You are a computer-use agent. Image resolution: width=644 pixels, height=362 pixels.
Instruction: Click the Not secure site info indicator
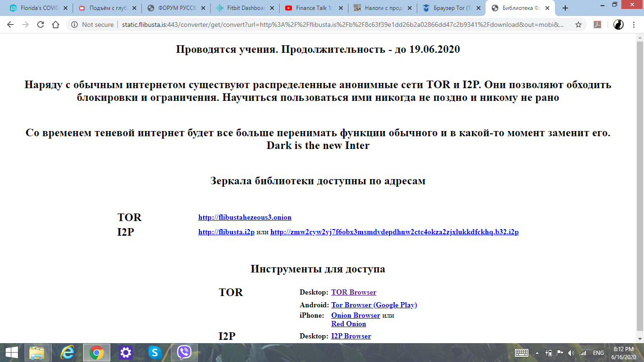click(x=92, y=25)
